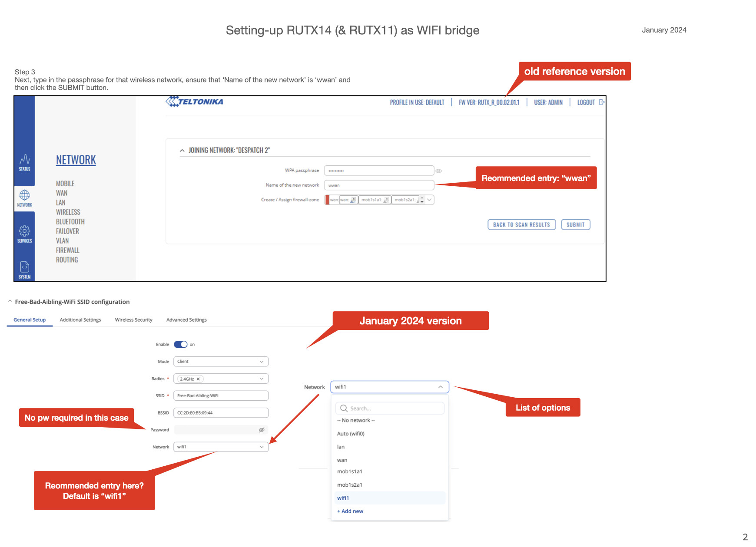This screenshot has width=756, height=547.
Task: Switch to General Setup tab
Action: [30, 320]
